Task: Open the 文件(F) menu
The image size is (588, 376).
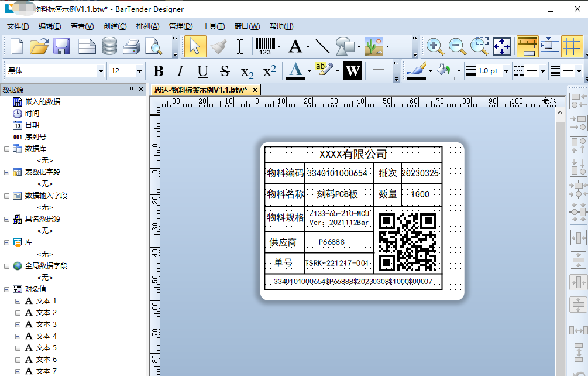Action: point(18,26)
